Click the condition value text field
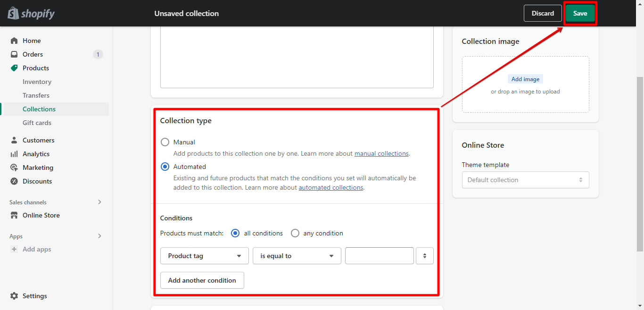 [379, 256]
